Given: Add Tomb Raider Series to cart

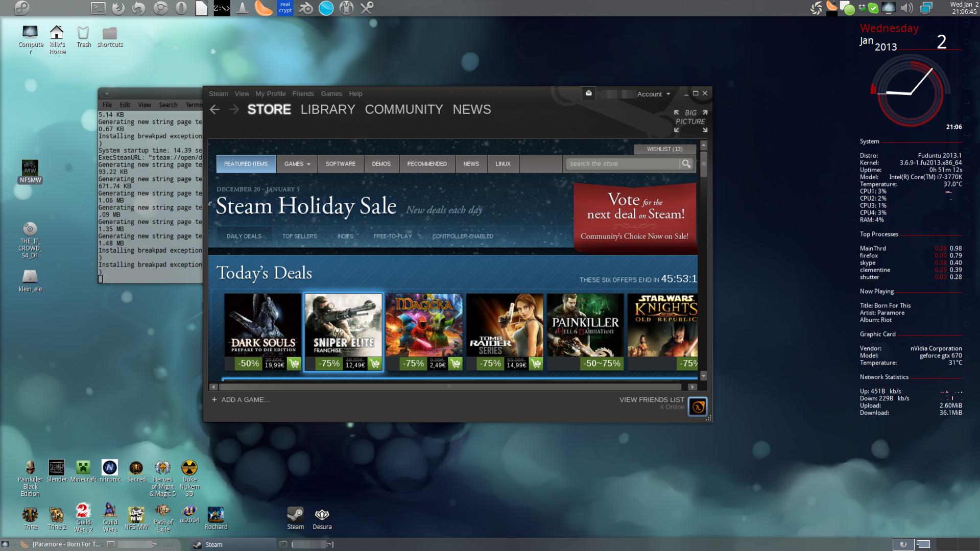Looking at the screenshot, I should point(536,364).
